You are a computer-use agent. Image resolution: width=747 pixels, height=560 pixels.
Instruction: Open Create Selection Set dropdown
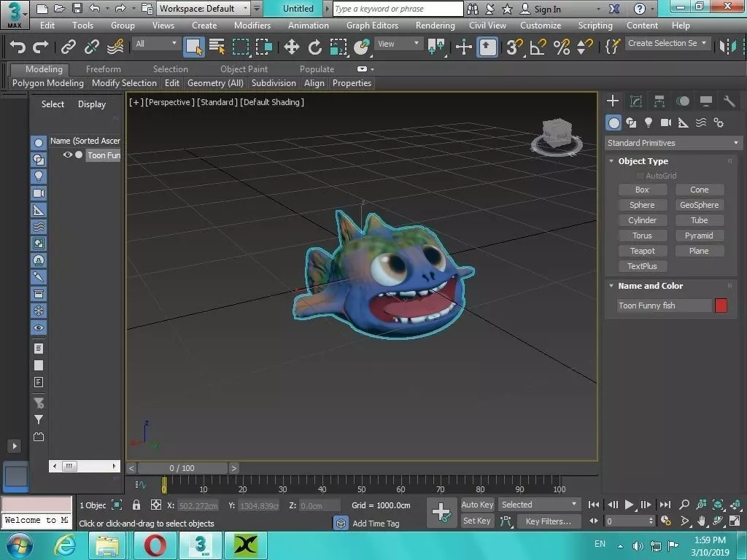[x=667, y=43]
